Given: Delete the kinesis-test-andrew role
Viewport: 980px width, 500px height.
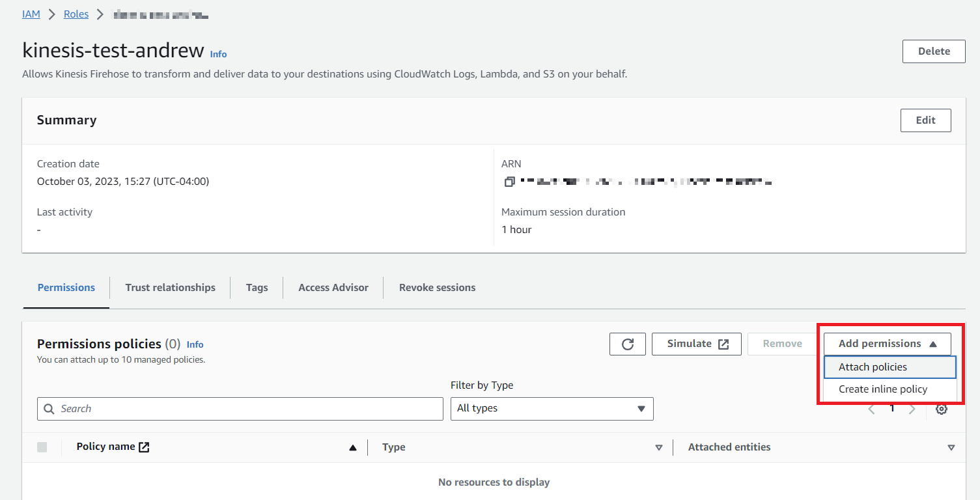Looking at the screenshot, I should point(933,51).
